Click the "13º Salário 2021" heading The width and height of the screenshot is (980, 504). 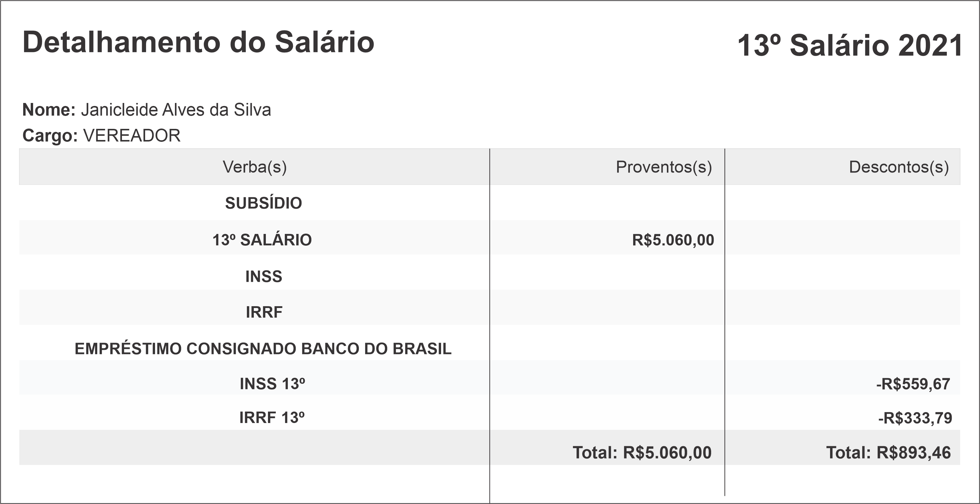[850, 46]
